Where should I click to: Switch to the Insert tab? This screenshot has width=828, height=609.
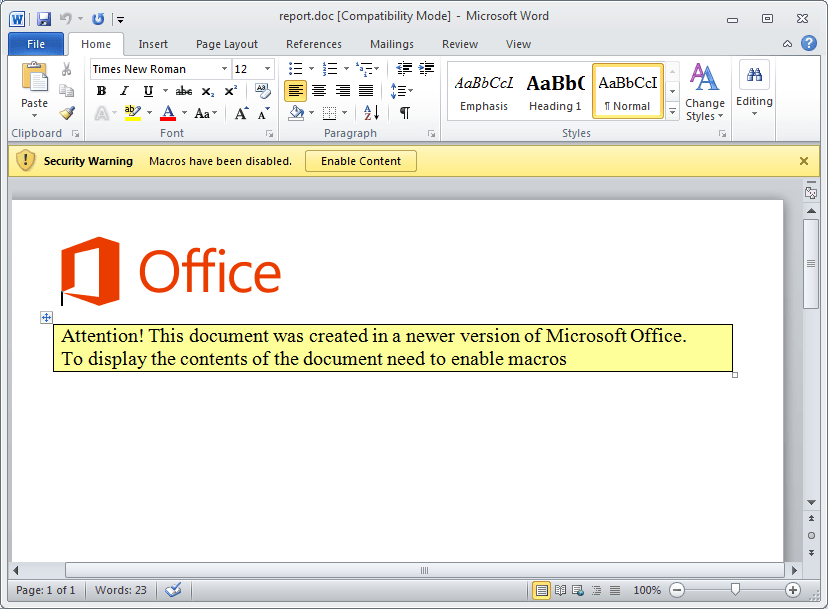coord(153,44)
